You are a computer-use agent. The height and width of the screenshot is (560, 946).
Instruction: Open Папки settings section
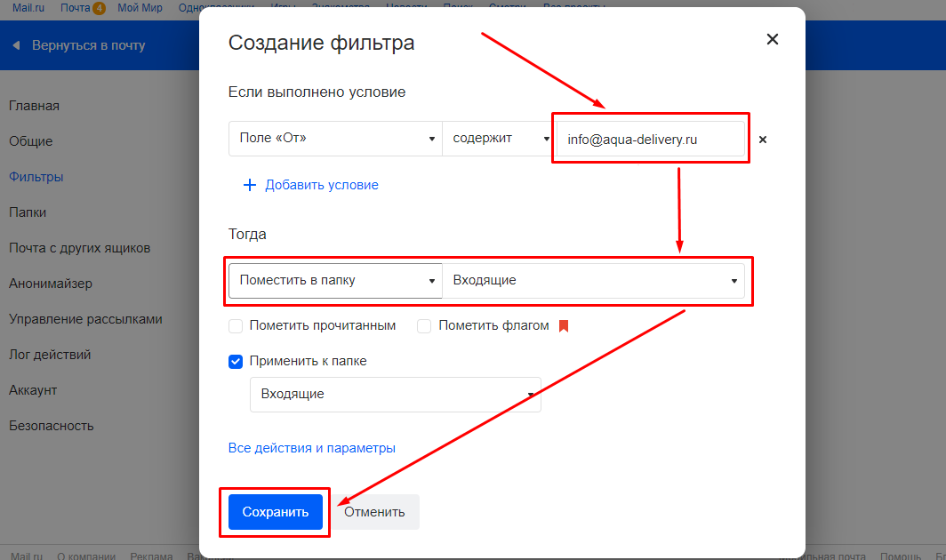[x=28, y=212]
